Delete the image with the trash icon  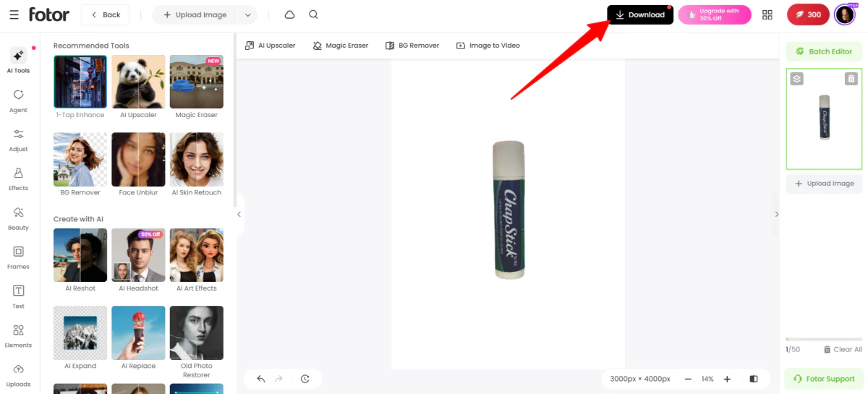851,79
